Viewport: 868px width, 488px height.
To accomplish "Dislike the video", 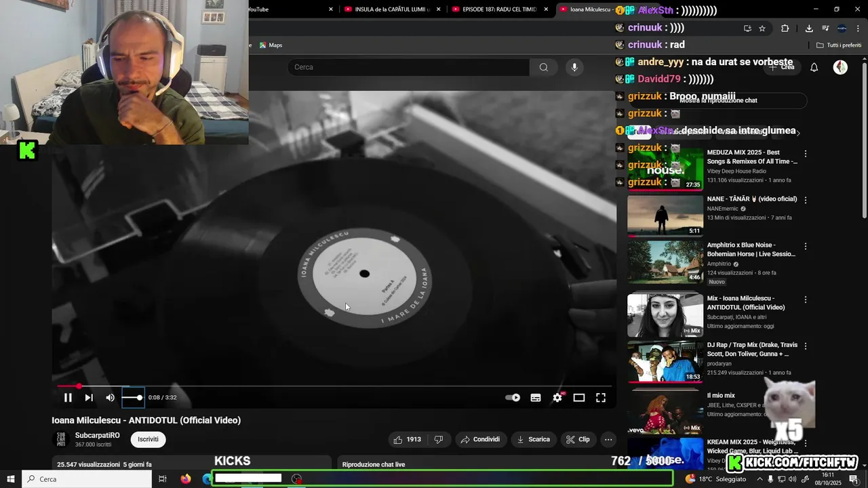I will click(439, 439).
